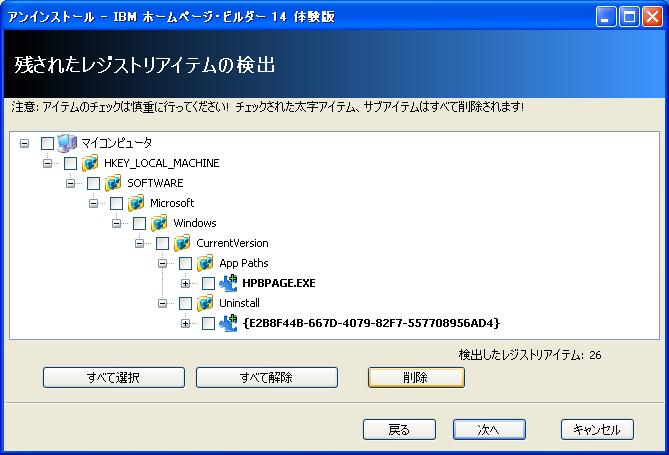This screenshot has height=455, width=669.
Task: Collapse the マイコンピュータ tree node
Action: (24, 143)
